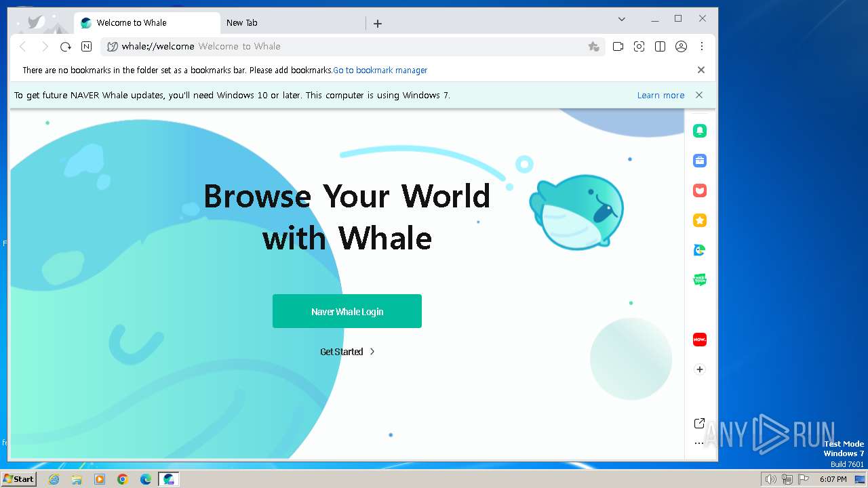Go back with the back arrow
The image size is (868, 488).
(x=22, y=47)
